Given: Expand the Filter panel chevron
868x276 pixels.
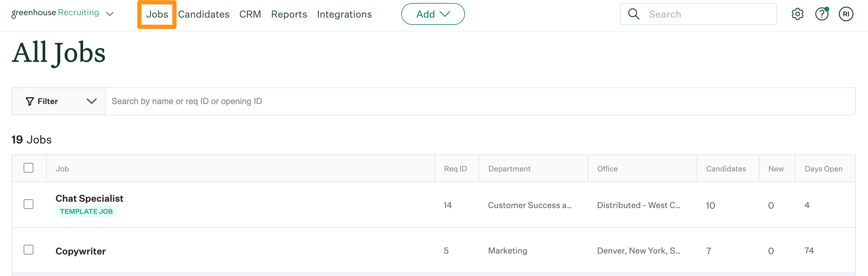Looking at the screenshot, I should (91, 101).
